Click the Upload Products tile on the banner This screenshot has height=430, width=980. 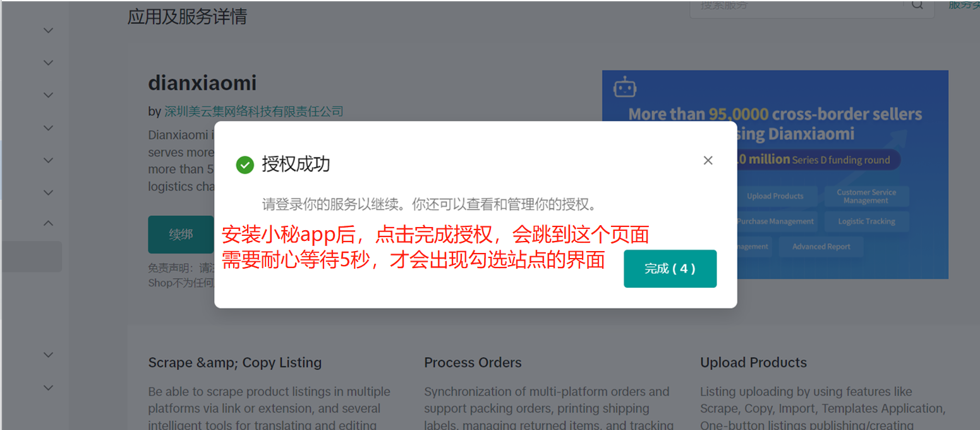pos(775,196)
